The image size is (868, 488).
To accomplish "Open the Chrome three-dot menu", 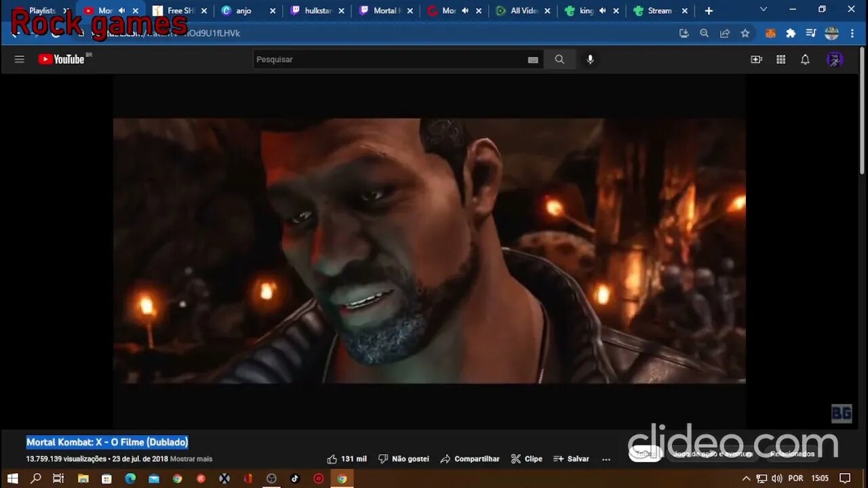I will [852, 33].
